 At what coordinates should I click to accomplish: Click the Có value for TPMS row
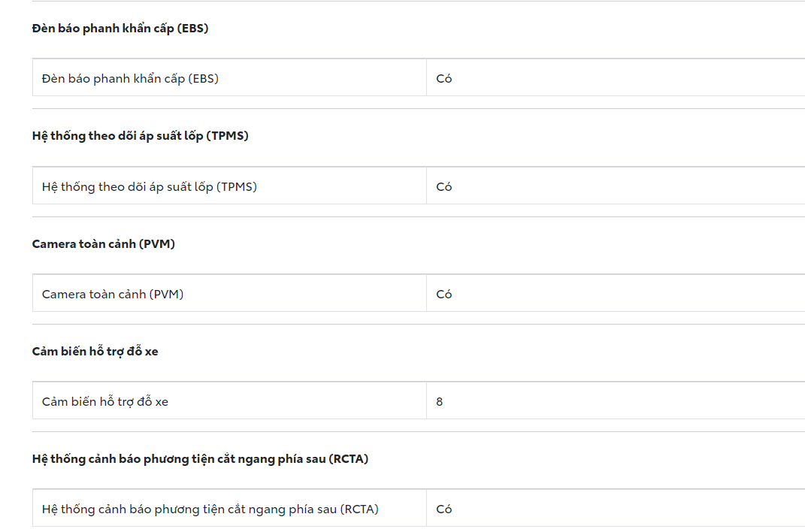pyautogui.click(x=444, y=186)
